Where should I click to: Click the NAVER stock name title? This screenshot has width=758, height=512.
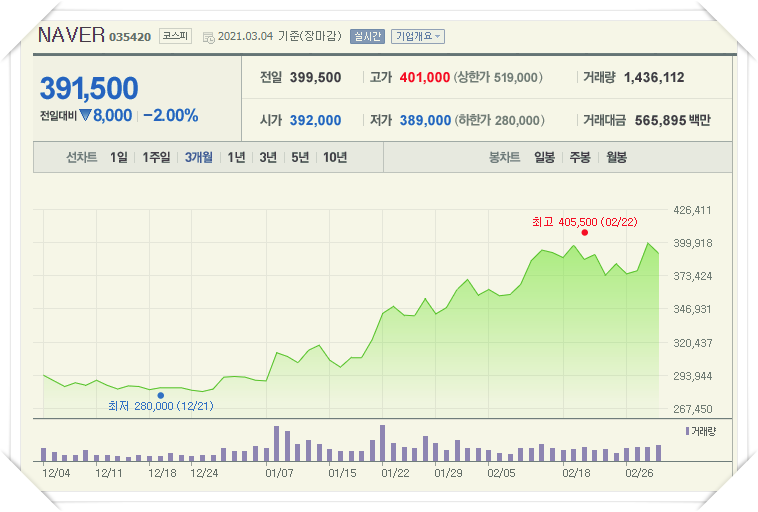71,35
